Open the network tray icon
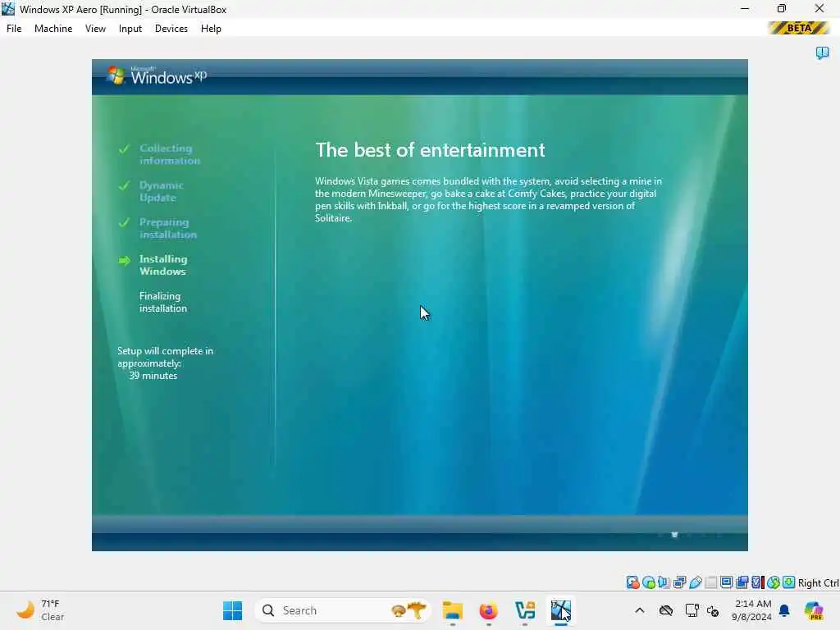 tap(692, 610)
